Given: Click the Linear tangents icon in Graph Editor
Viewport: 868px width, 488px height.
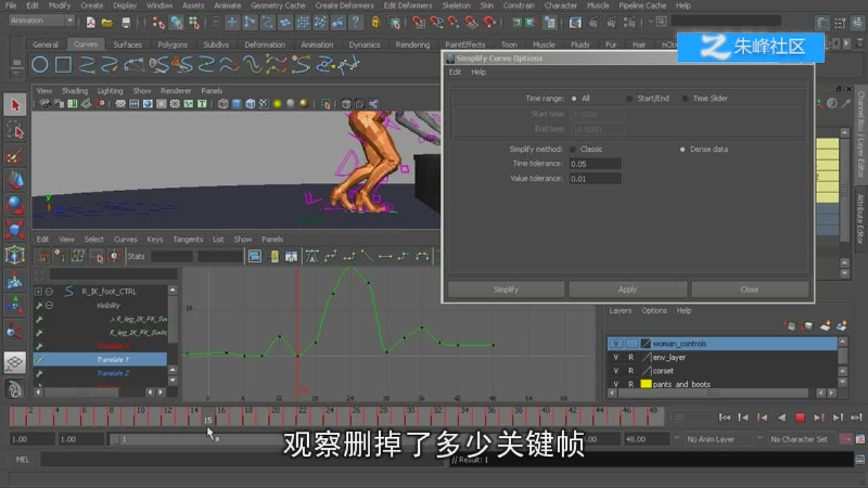Looking at the screenshot, I should click(x=368, y=256).
